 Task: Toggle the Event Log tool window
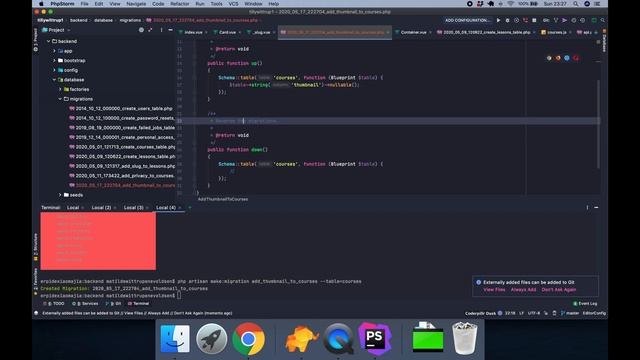point(585,304)
